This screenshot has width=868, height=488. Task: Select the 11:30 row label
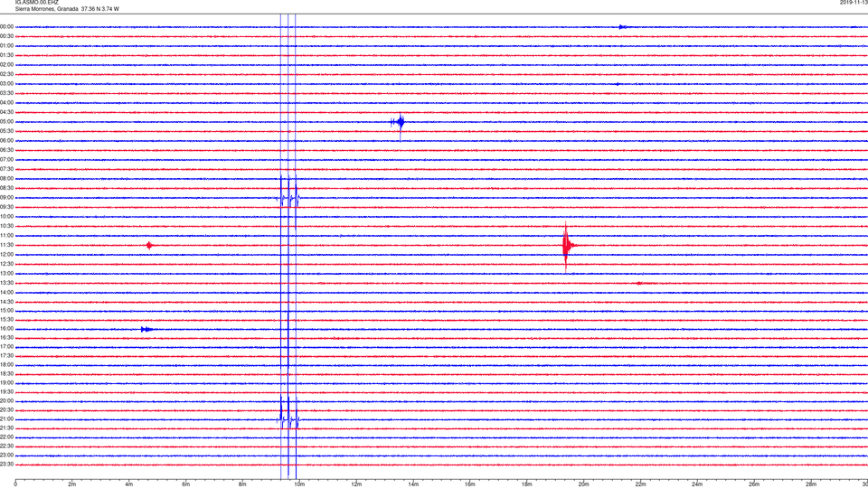click(6, 245)
